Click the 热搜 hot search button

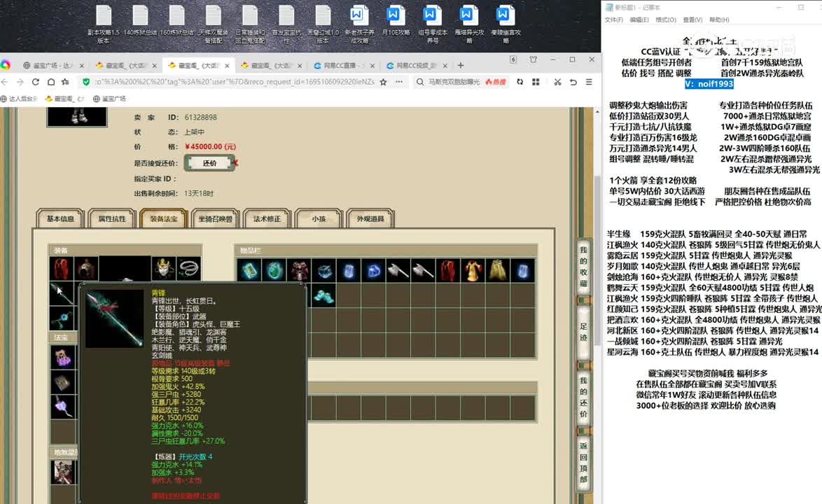[x=496, y=82]
